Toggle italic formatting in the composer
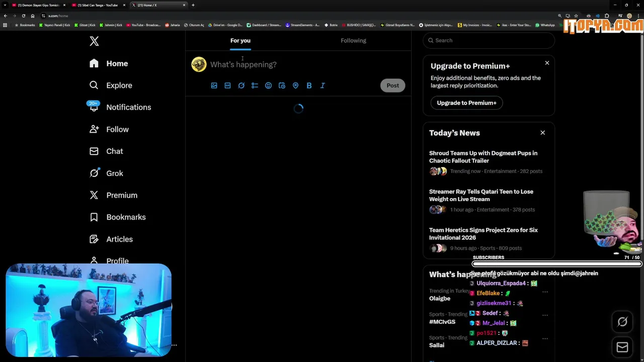This screenshot has height=362, width=644. pos(323,85)
